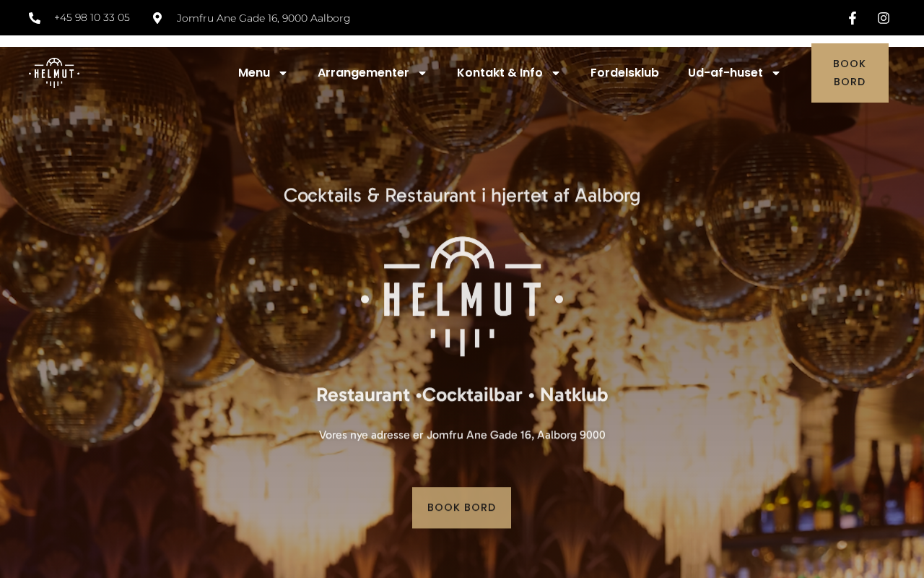The image size is (924, 578).
Task: Click the Book Bord button below address
Action: (x=461, y=508)
